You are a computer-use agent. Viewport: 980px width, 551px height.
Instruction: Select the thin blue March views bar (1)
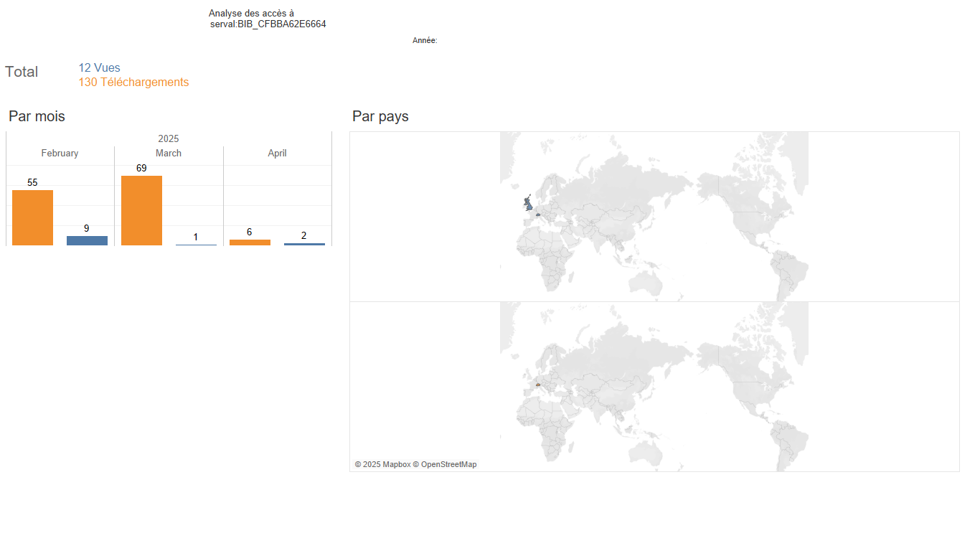click(196, 245)
